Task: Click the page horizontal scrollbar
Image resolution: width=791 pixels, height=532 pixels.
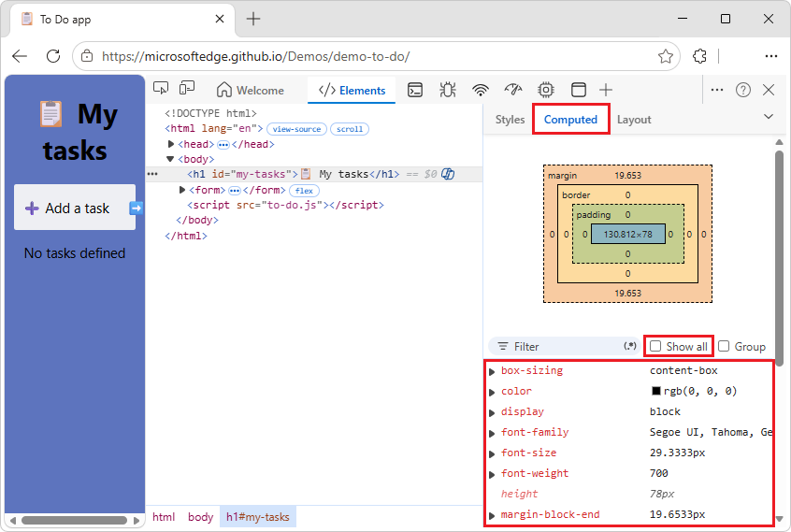Action: (74, 520)
